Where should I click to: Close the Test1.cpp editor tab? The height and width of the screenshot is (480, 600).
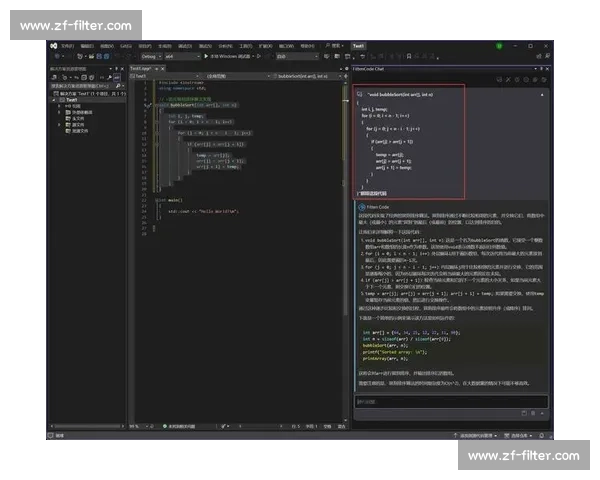tap(163, 69)
